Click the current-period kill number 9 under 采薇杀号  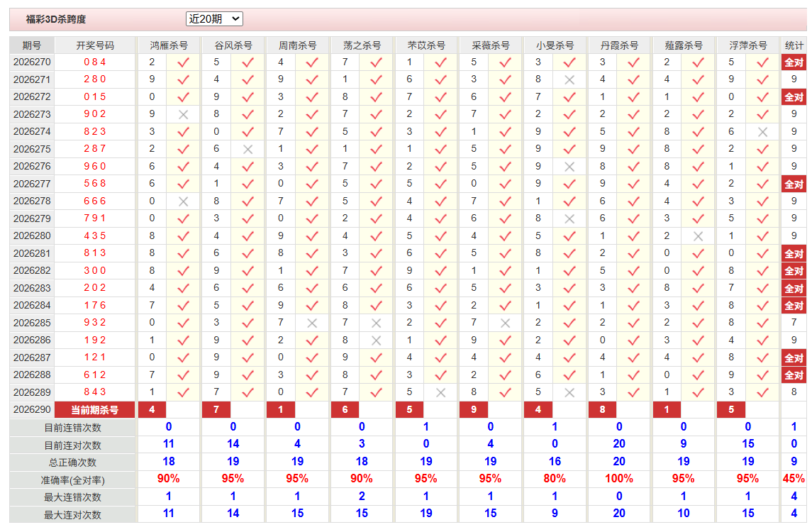pos(474,410)
